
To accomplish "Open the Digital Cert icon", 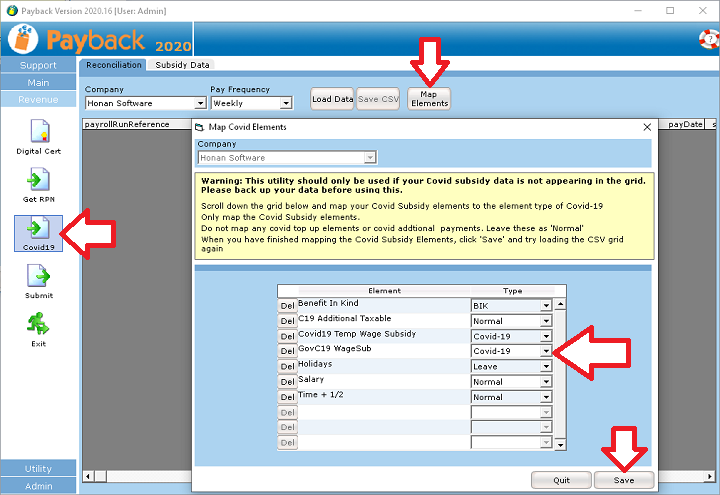I will (38, 132).
